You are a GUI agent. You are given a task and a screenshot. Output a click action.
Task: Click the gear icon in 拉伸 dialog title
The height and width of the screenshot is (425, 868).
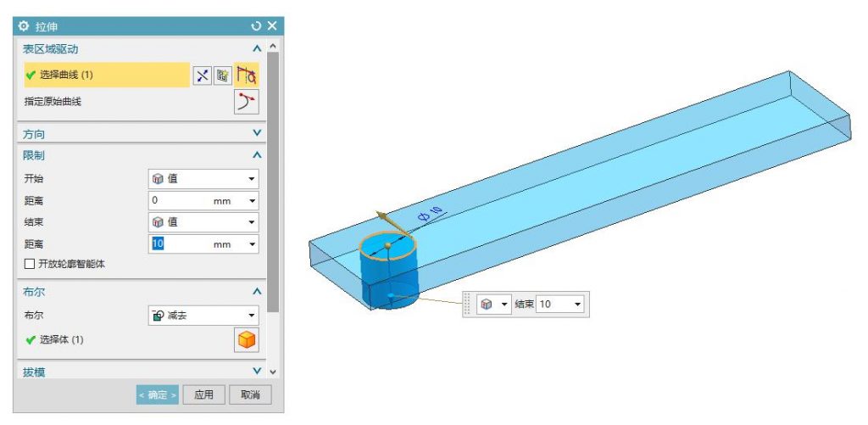pyautogui.click(x=23, y=26)
